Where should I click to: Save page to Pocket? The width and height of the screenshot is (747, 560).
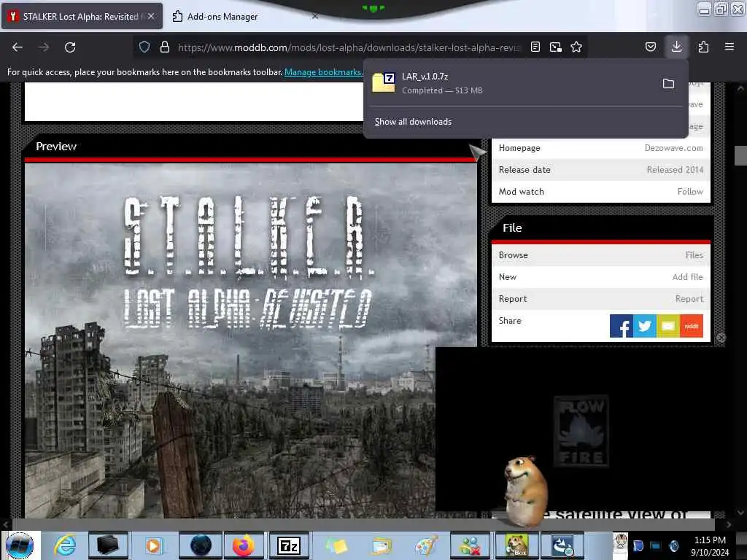click(x=650, y=47)
